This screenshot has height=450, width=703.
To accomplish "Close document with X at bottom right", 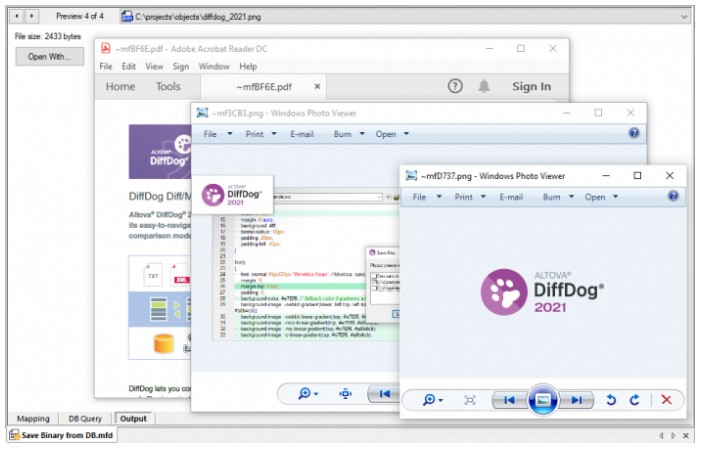I will click(686, 436).
